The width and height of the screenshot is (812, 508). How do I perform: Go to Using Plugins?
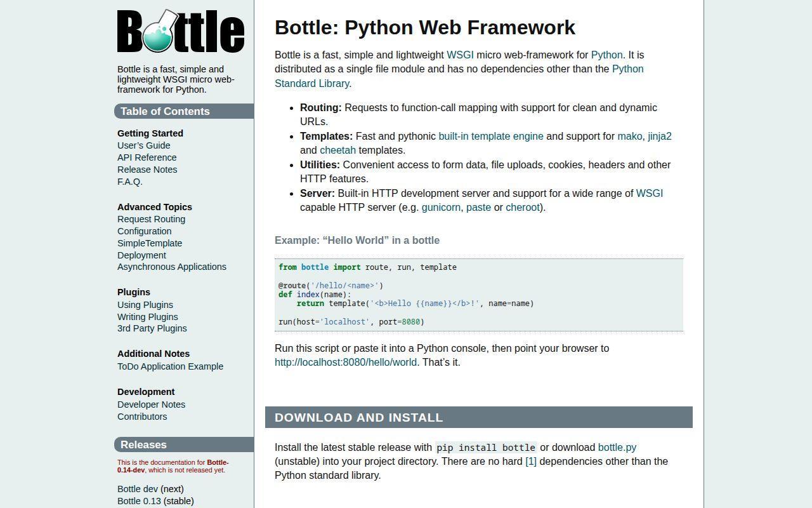click(x=145, y=305)
